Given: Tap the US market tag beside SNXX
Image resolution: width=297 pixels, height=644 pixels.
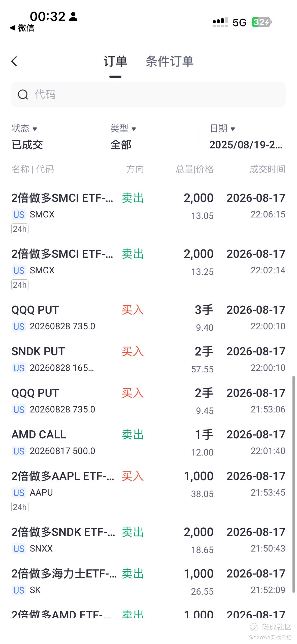Looking at the screenshot, I should (x=19, y=549).
